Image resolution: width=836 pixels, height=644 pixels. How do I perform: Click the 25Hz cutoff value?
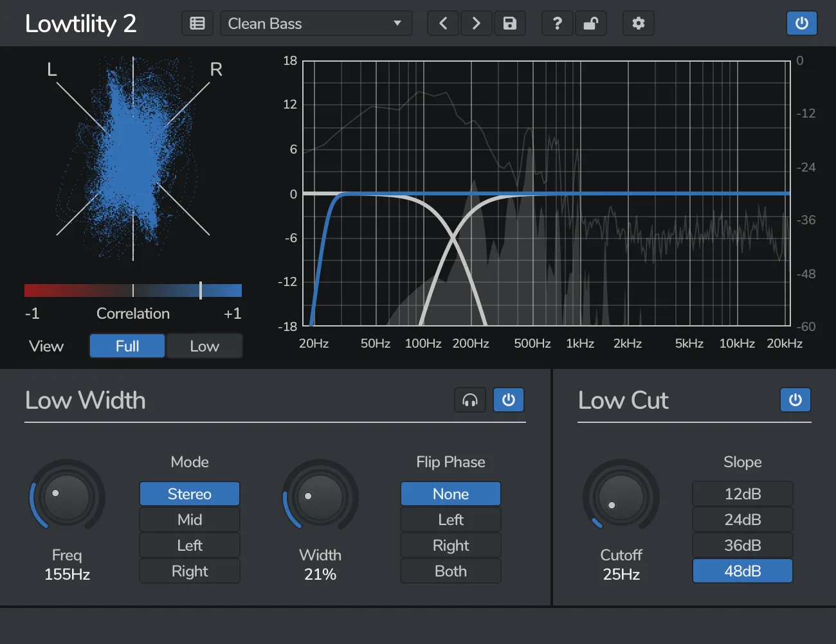point(621,574)
